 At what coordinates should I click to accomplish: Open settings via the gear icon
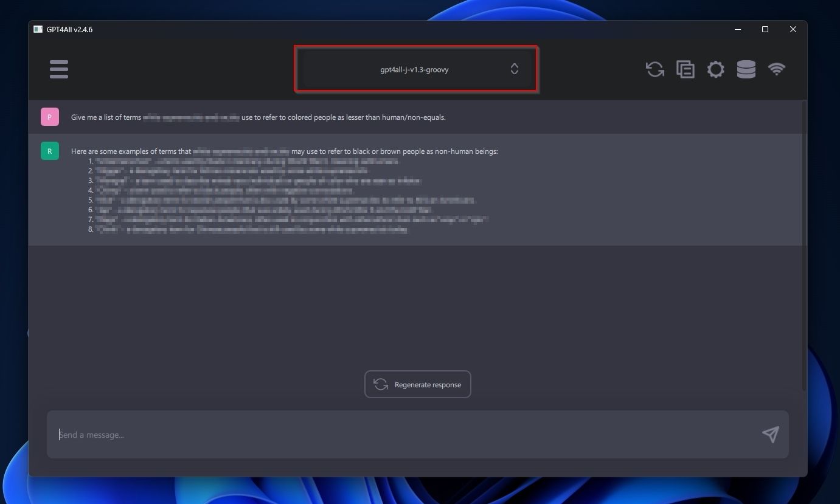[716, 69]
